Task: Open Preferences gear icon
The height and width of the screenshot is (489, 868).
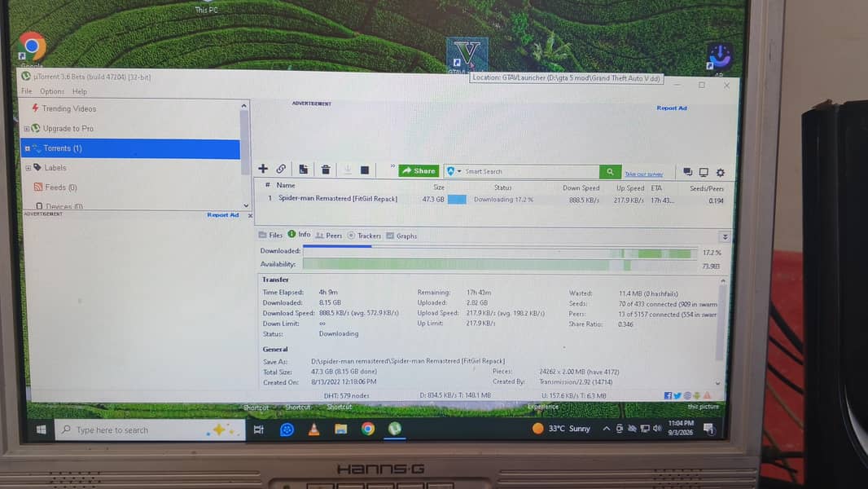Action: 720,173
